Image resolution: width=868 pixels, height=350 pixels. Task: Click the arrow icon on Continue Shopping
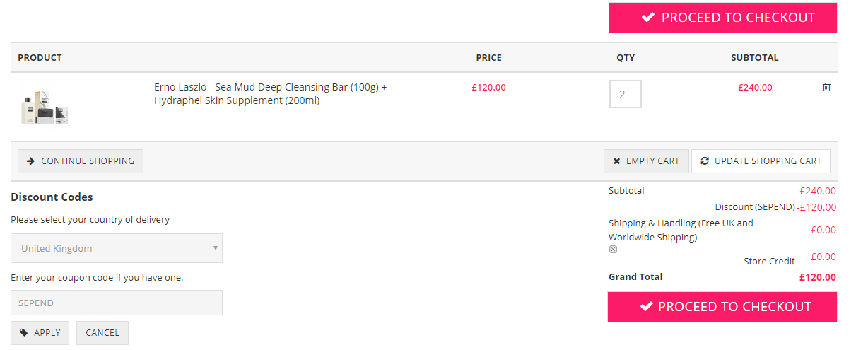(x=30, y=161)
